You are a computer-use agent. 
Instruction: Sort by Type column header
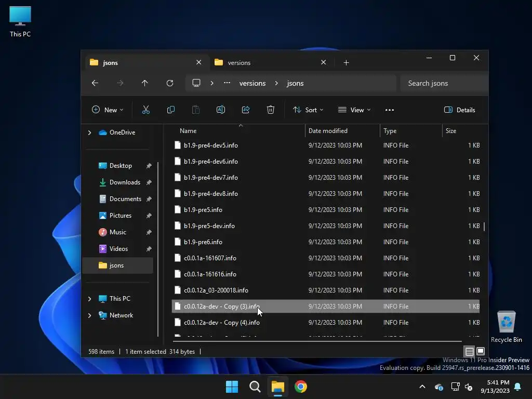(x=411, y=130)
